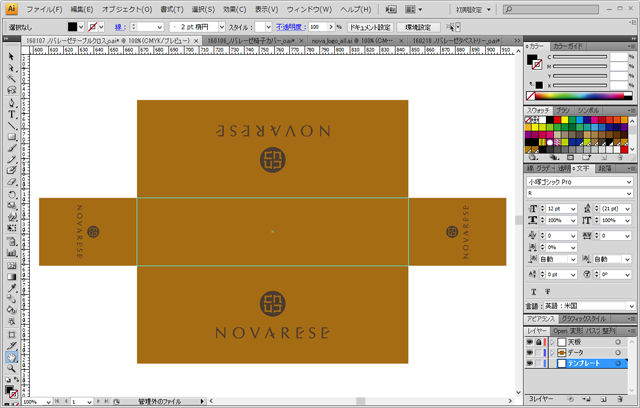Switch to グラフィックスタイル panel tab

click(583, 319)
